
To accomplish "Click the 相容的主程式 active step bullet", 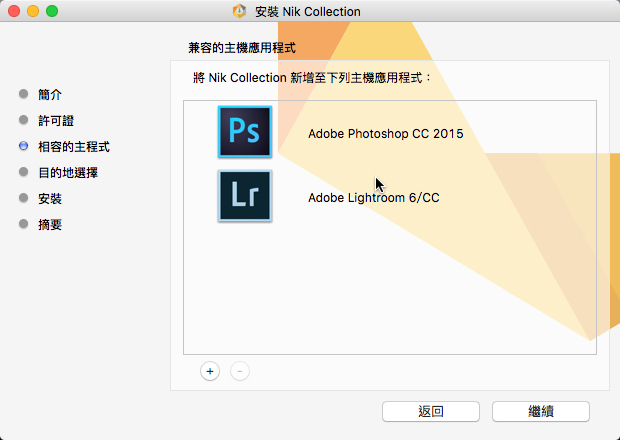I will point(24,146).
